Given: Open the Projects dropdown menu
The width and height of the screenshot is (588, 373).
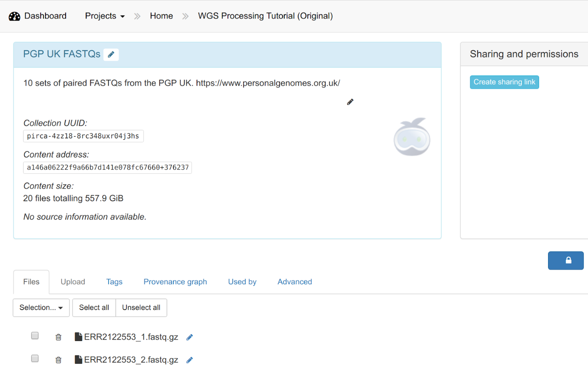Looking at the screenshot, I should pos(105,16).
